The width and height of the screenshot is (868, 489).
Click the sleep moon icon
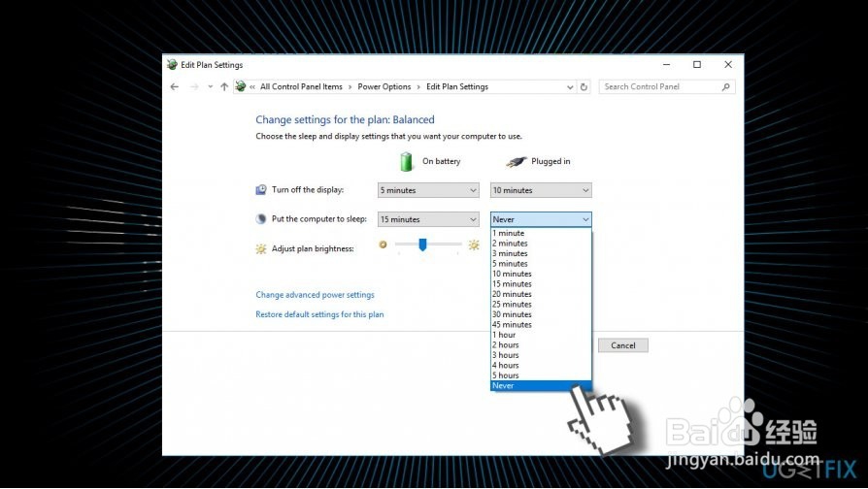tap(261, 219)
